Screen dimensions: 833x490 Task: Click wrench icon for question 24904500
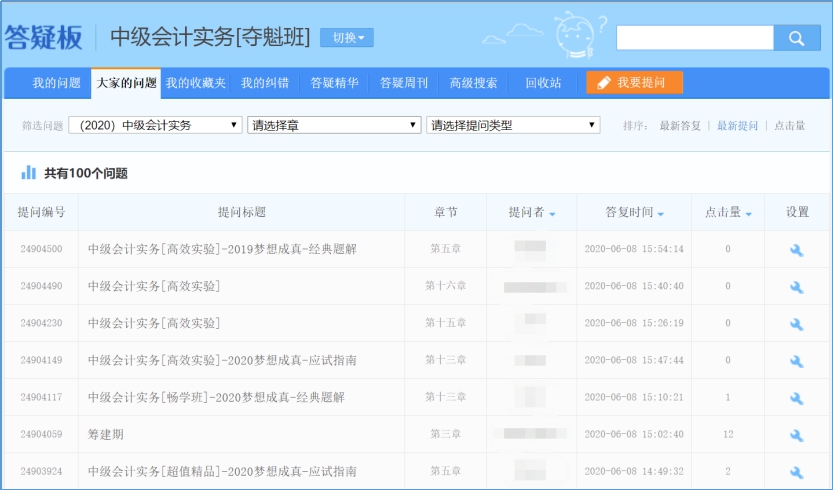coord(797,250)
